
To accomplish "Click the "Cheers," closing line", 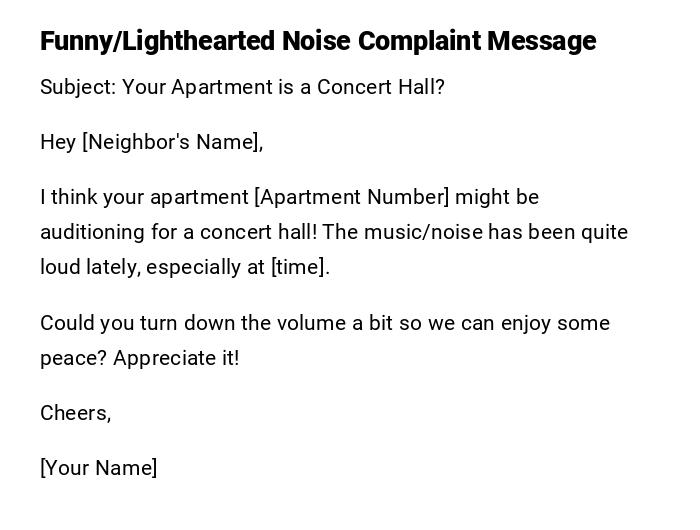I will click(75, 413).
